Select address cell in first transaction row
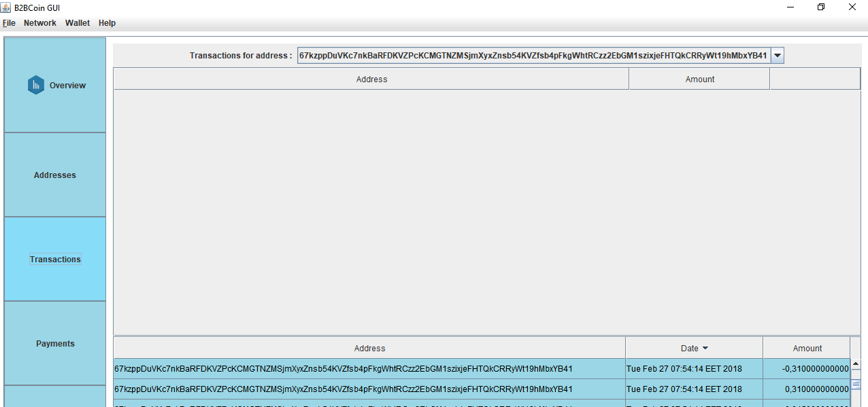 369,369
